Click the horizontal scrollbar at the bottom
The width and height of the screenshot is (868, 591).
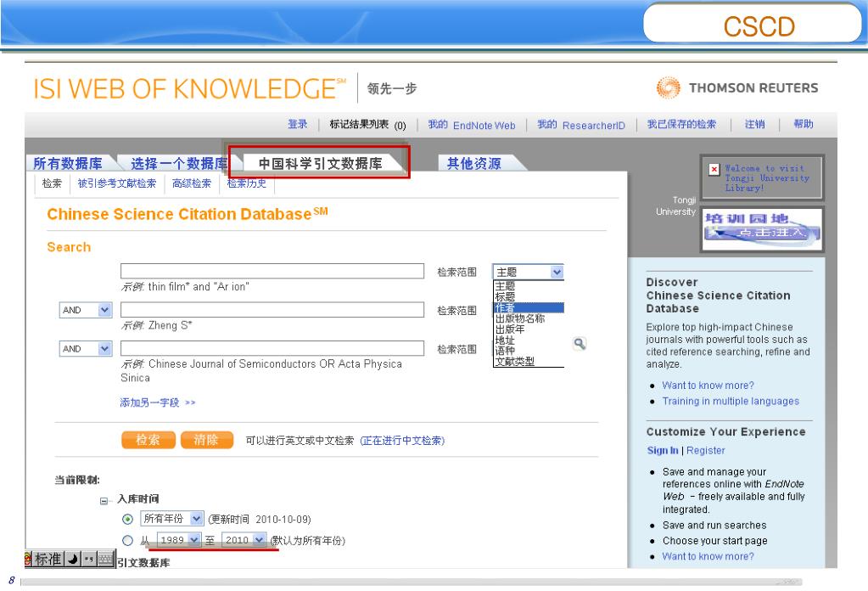click(412, 582)
